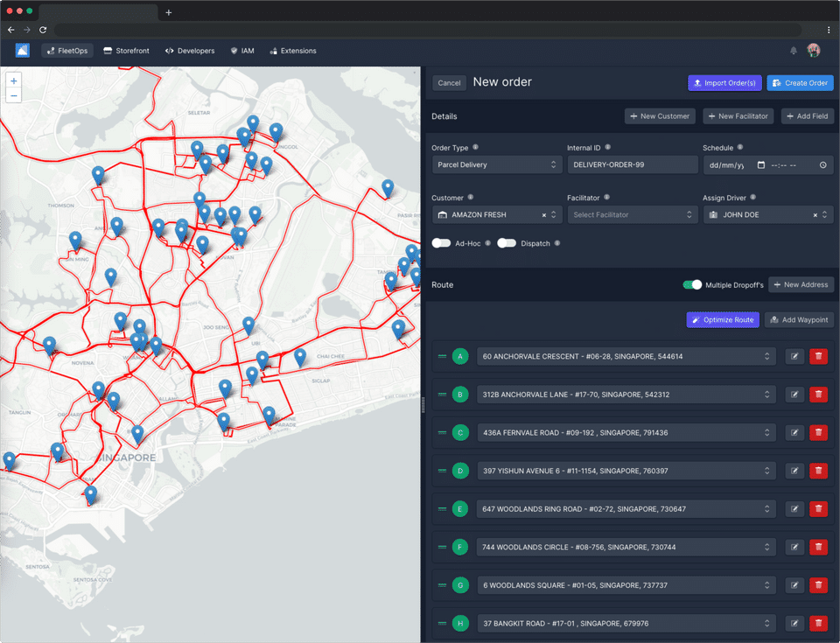Grab the drag handle for waypoint C
840x643 pixels.
[442, 432]
